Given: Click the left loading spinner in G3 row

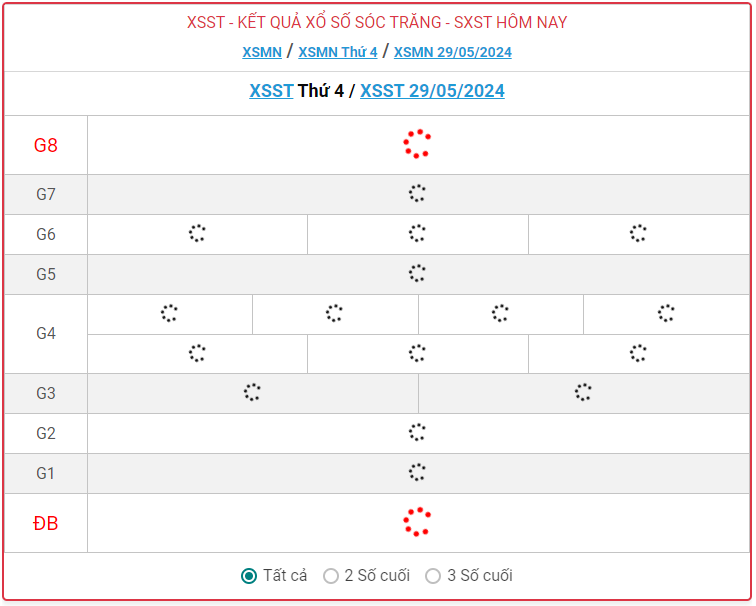Looking at the screenshot, I should tap(252, 392).
